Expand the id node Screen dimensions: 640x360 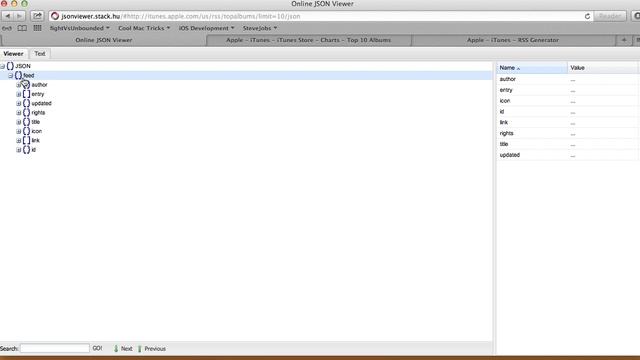19,150
